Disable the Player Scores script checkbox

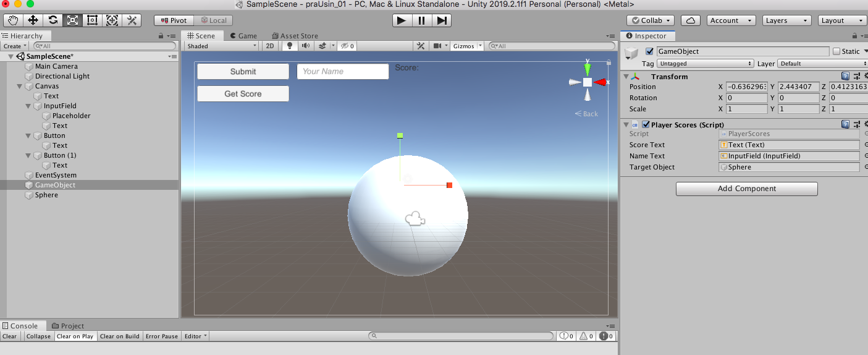tap(646, 124)
